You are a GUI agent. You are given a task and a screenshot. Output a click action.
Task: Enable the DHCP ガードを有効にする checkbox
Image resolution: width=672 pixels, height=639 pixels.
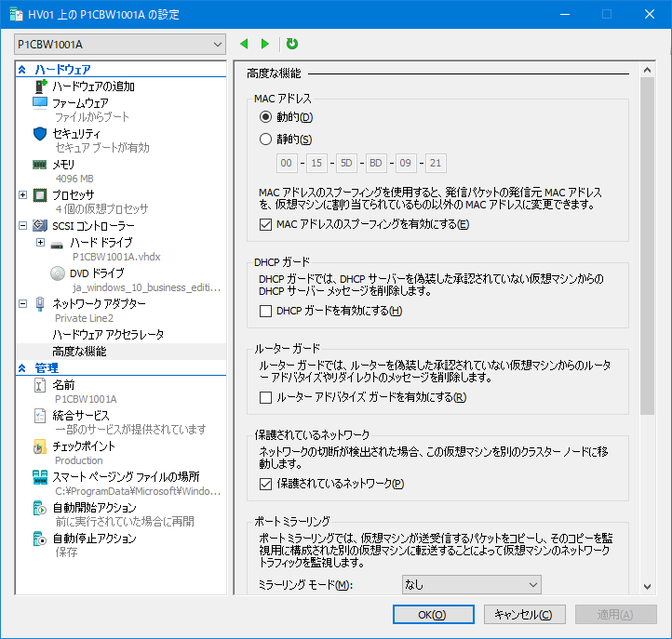click(x=265, y=311)
